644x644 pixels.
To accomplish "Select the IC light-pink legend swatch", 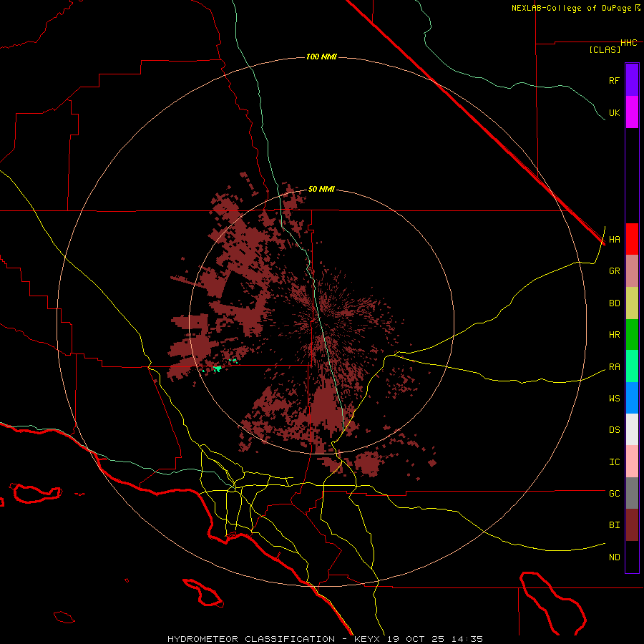I will [x=632, y=462].
